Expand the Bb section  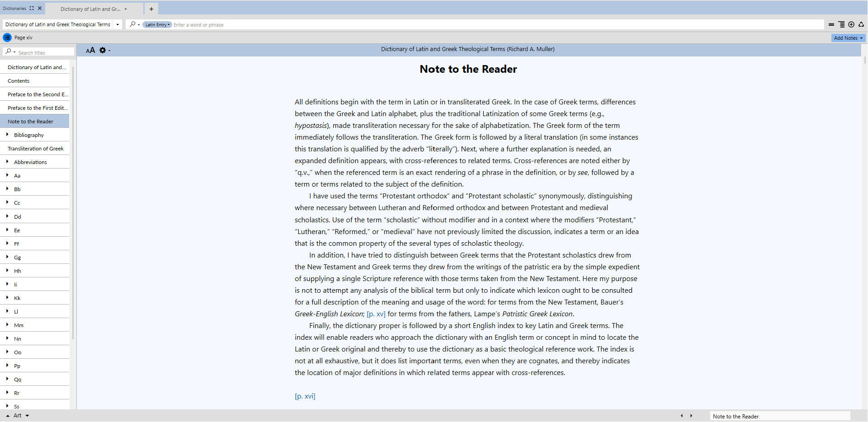coord(7,189)
